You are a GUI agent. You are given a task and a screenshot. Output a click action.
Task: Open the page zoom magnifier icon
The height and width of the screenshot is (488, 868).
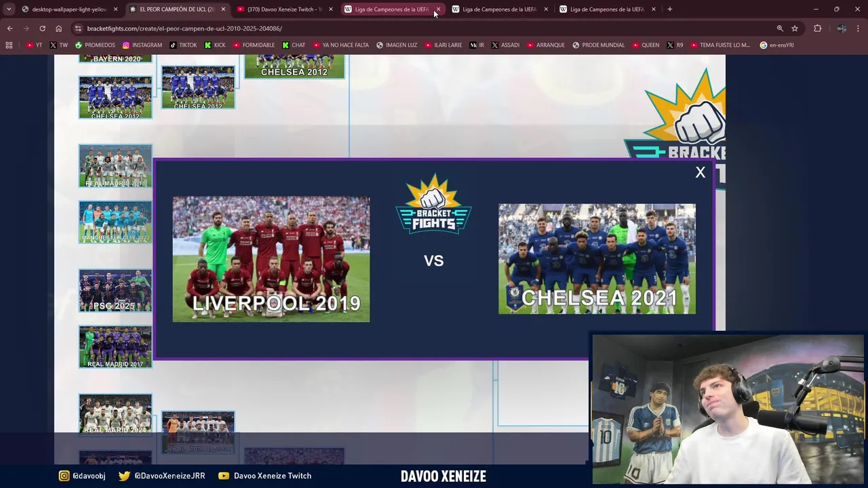click(780, 28)
